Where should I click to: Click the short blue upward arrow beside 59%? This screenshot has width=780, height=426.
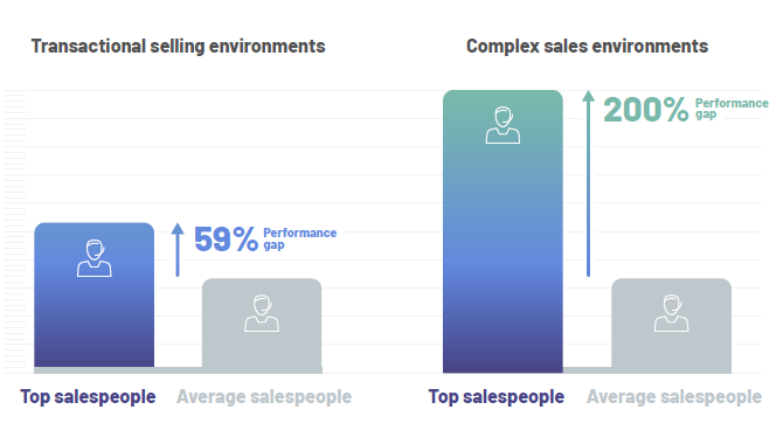178,250
